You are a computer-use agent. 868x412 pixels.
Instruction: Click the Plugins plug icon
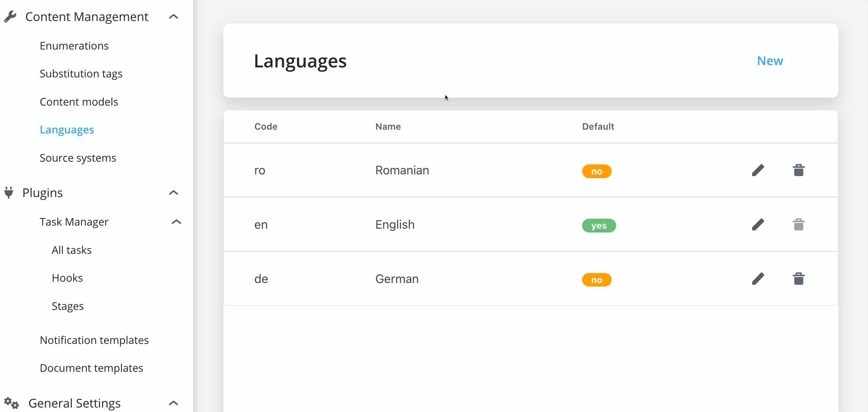(9, 193)
